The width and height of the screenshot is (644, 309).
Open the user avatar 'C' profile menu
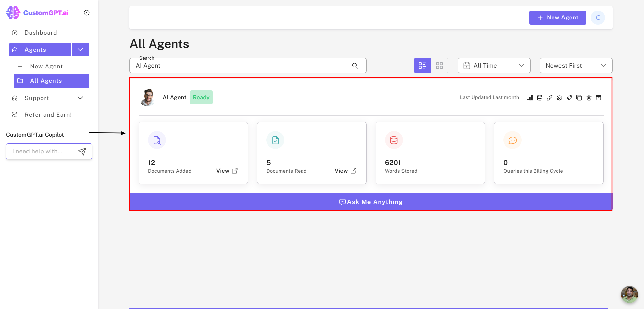598,18
